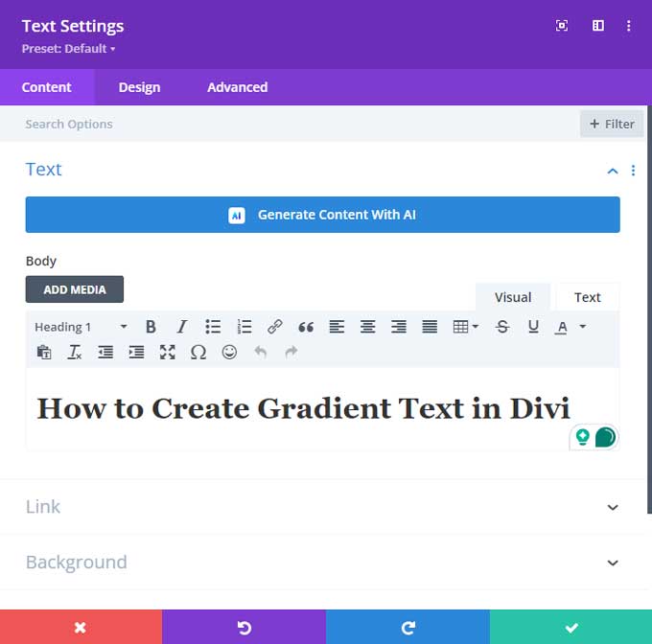Open the Heading 1 format dropdown
This screenshot has width=652, height=644.
point(81,327)
